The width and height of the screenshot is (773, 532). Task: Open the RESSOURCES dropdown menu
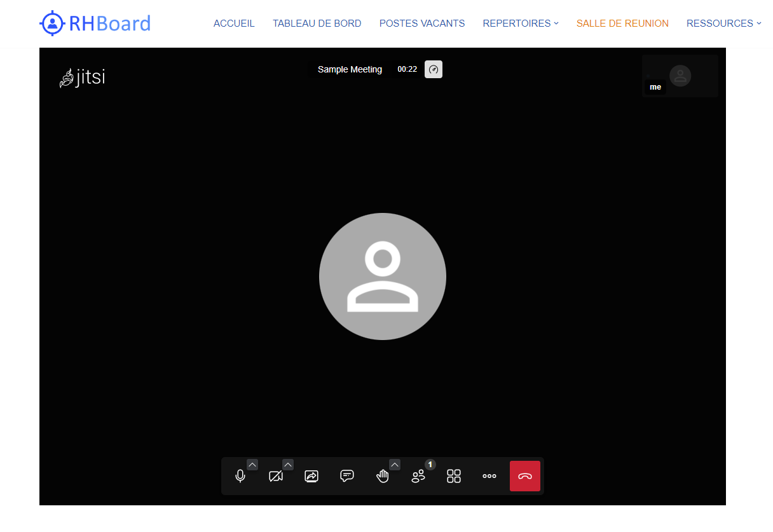(x=723, y=24)
